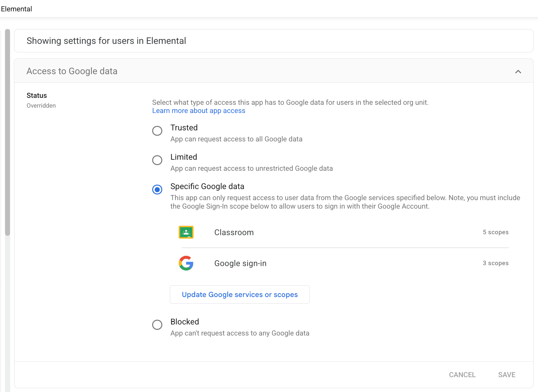Collapse the Access to Google data section
Screen dimensions: 538x392
tap(518, 72)
